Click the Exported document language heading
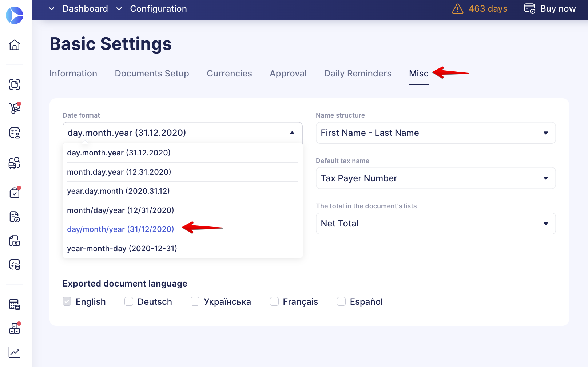Image resolution: width=588 pixels, height=367 pixels. tap(125, 284)
